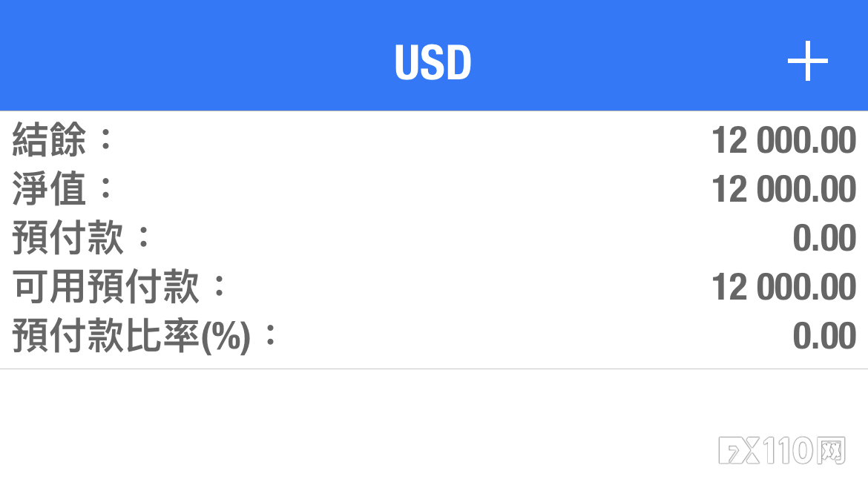Click the 可用預付款 value 12 000.00
The height and width of the screenshot is (482, 868).
click(784, 287)
